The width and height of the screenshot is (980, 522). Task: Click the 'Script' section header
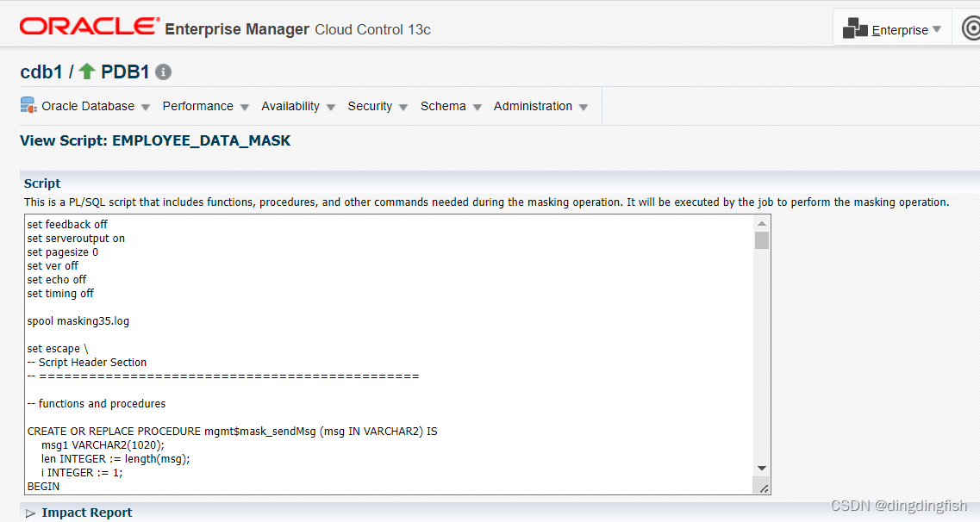pos(42,183)
